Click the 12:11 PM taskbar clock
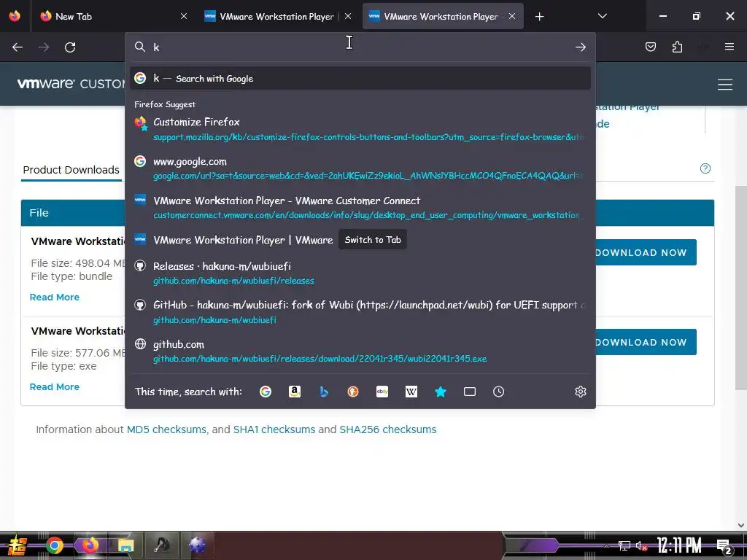747x560 pixels. pos(679,545)
